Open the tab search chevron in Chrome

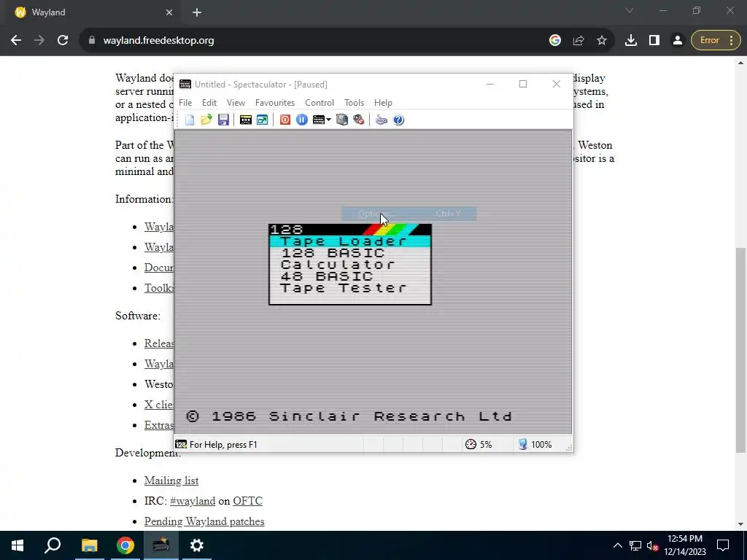[x=630, y=10]
